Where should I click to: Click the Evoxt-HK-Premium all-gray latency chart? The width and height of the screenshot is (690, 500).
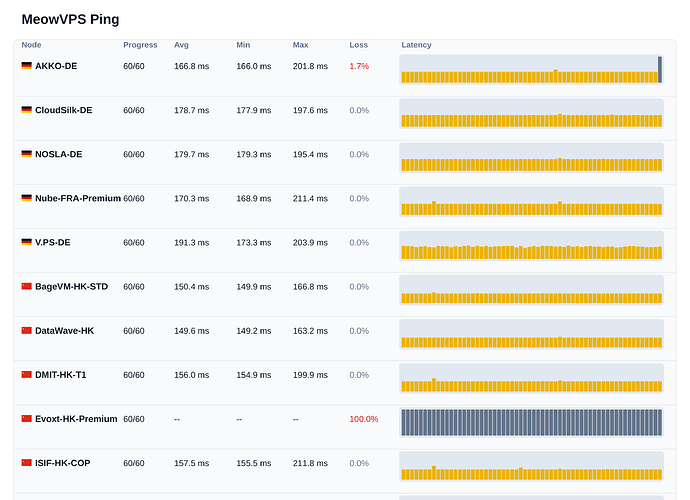point(531,422)
